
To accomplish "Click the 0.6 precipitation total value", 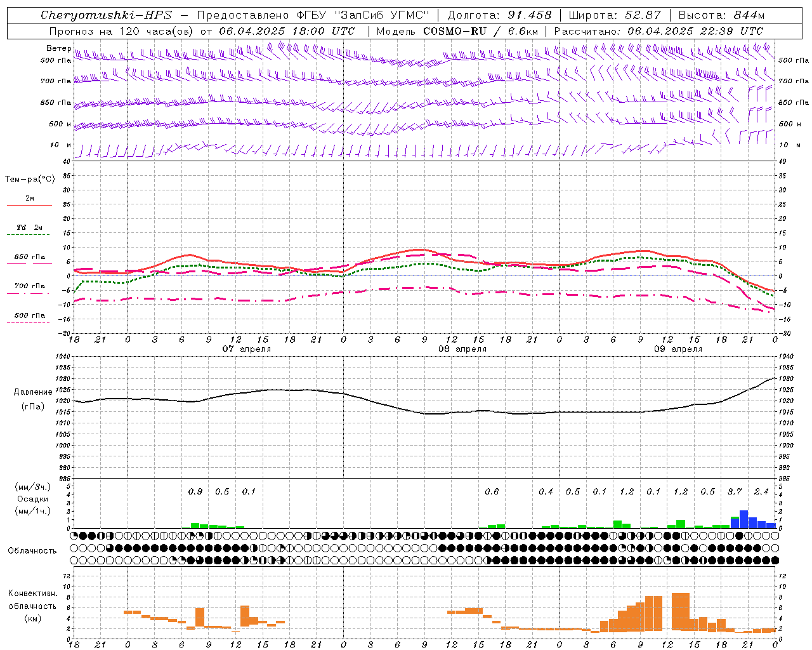I will click(492, 492).
